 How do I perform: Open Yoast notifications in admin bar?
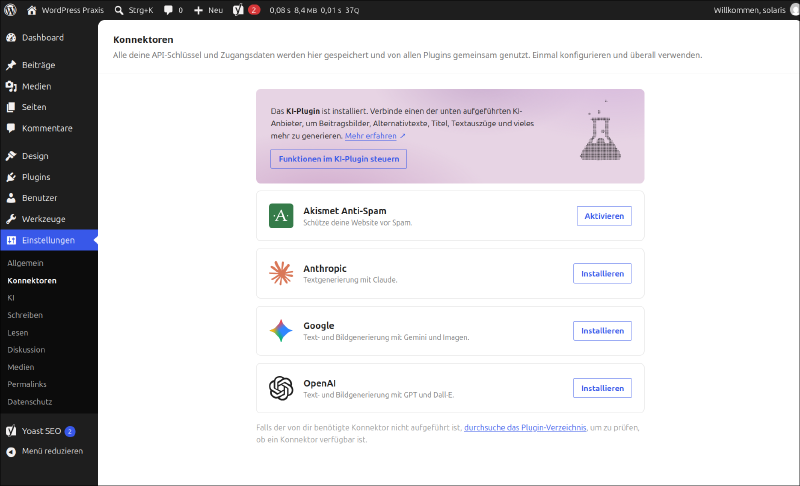tap(246, 10)
